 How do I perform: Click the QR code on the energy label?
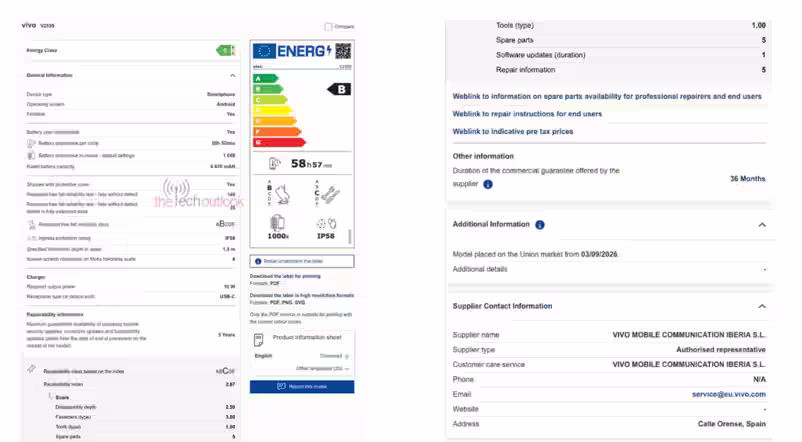click(343, 51)
